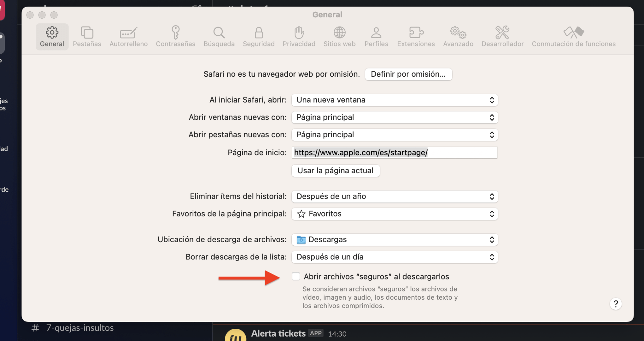Go to the Búsqueda magnifier pane
This screenshot has width=644, height=341.
[219, 37]
